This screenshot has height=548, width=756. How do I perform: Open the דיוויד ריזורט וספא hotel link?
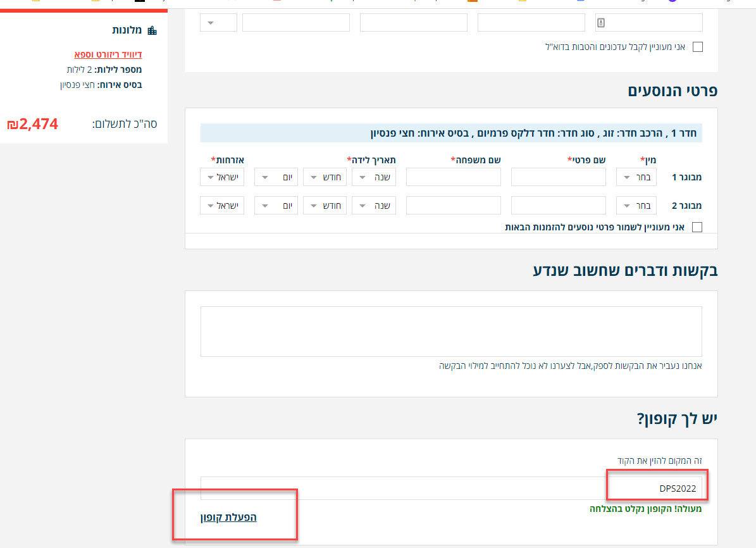pos(108,54)
